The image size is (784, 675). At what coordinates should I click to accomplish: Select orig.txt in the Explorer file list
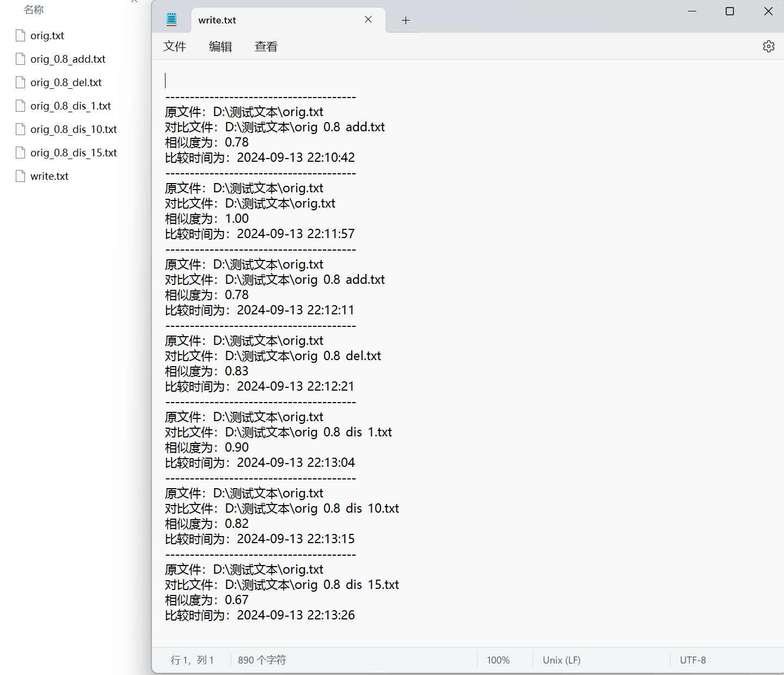point(47,35)
